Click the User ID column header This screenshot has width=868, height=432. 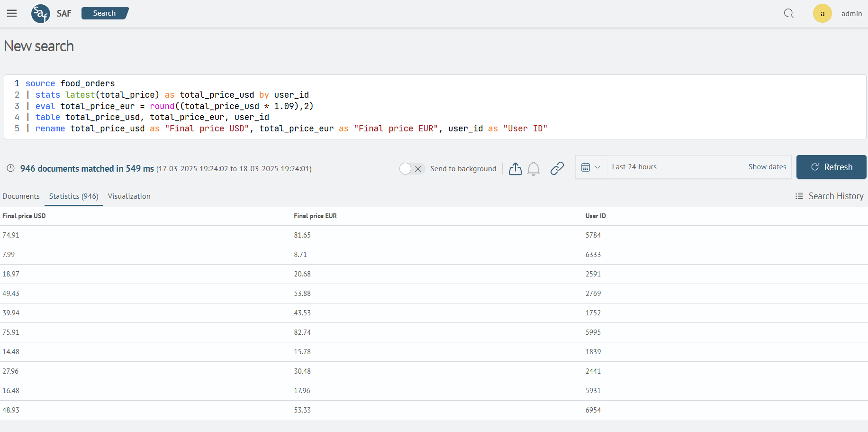(x=596, y=216)
